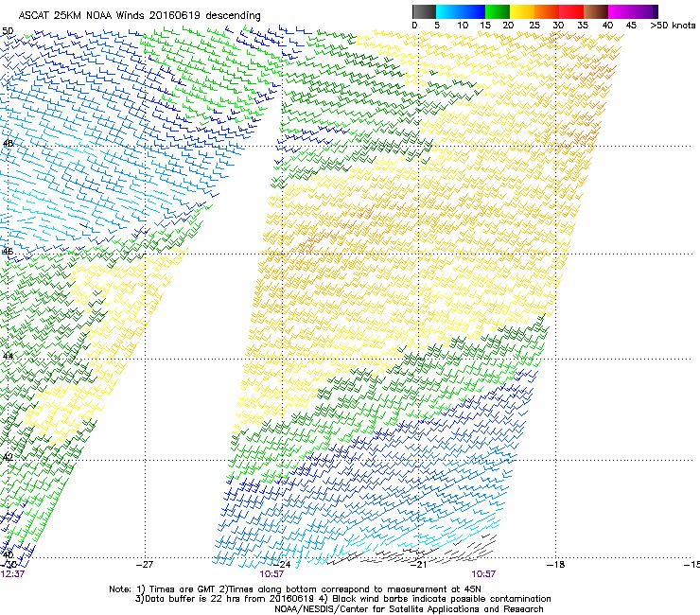This screenshot has height=615, width=700.
Task: Click the latitude label '46'
Action: (8, 252)
